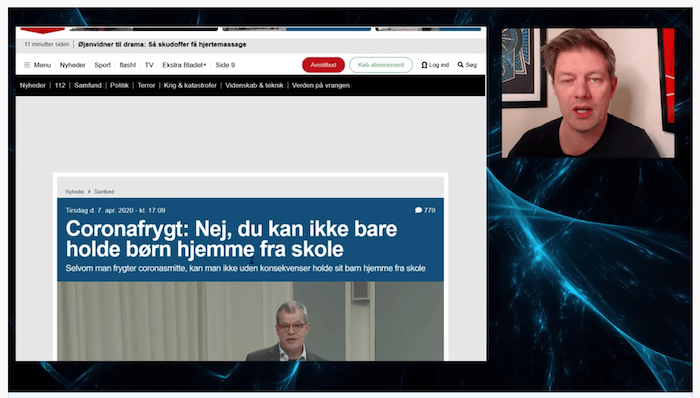The image size is (700, 398).
Task: Click the Nyheder breadcrumb link
Action: coord(75,191)
